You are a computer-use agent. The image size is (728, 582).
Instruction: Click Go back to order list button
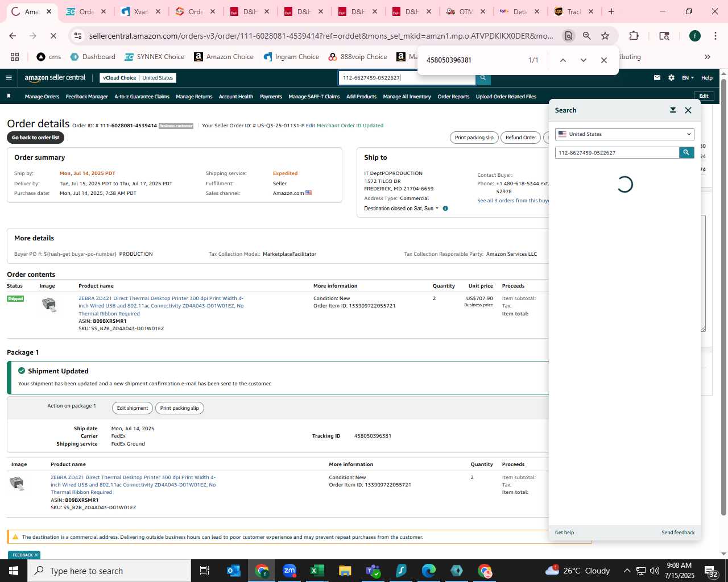click(x=36, y=138)
